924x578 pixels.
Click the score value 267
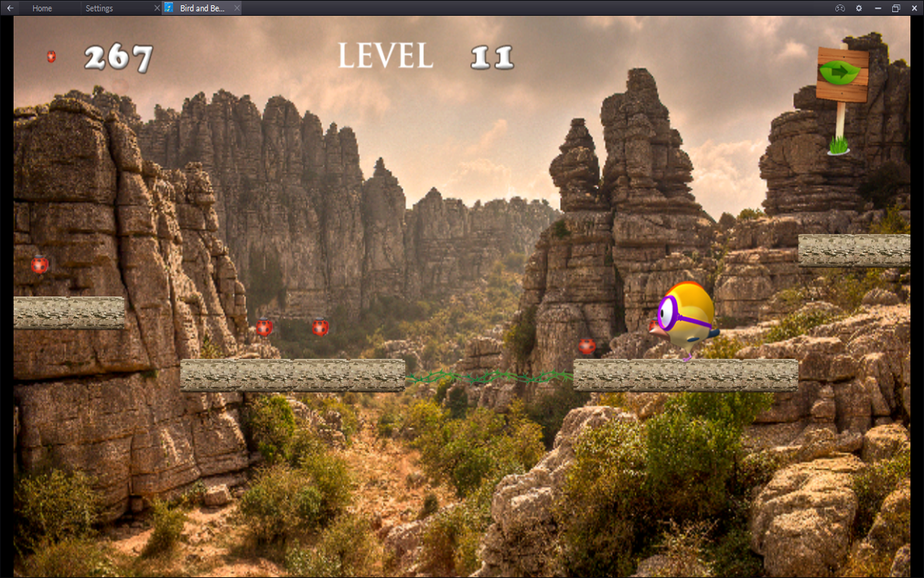119,58
